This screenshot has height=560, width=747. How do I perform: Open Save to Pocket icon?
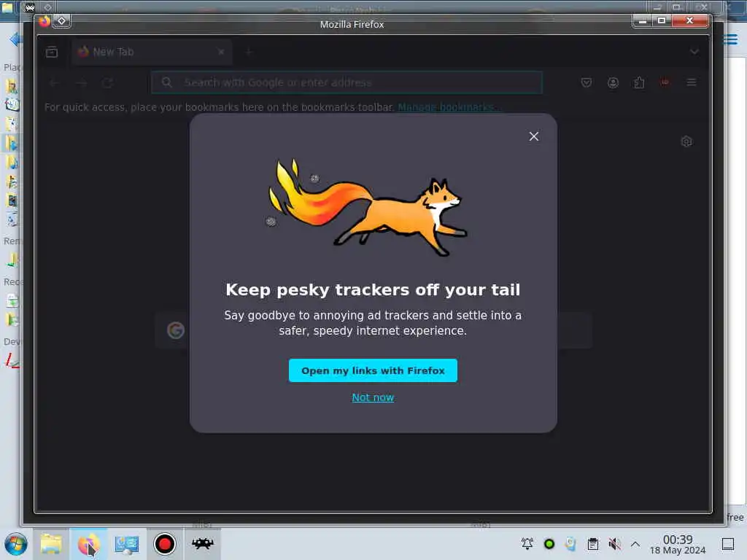click(587, 83)
